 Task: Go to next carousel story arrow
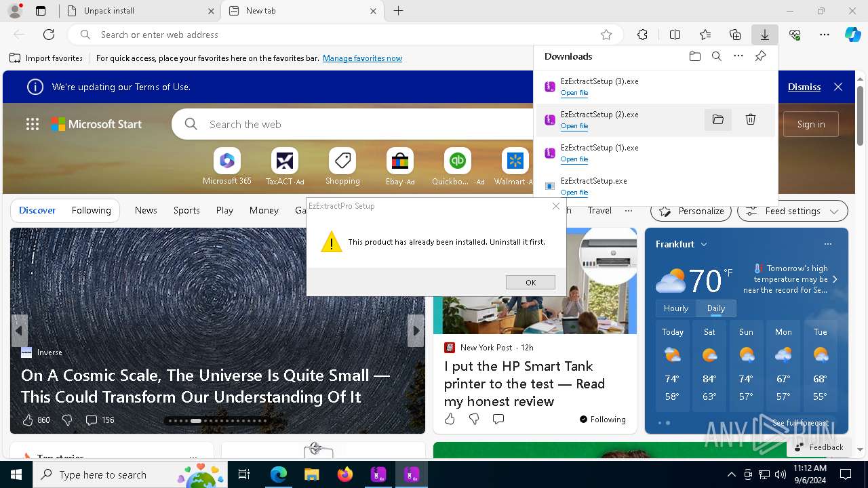[x=416, y=331]
